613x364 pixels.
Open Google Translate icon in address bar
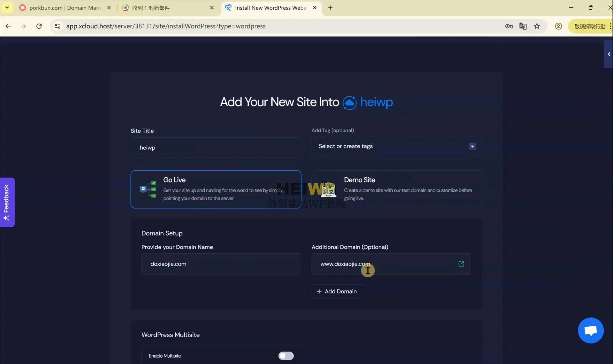click(523, 26)
